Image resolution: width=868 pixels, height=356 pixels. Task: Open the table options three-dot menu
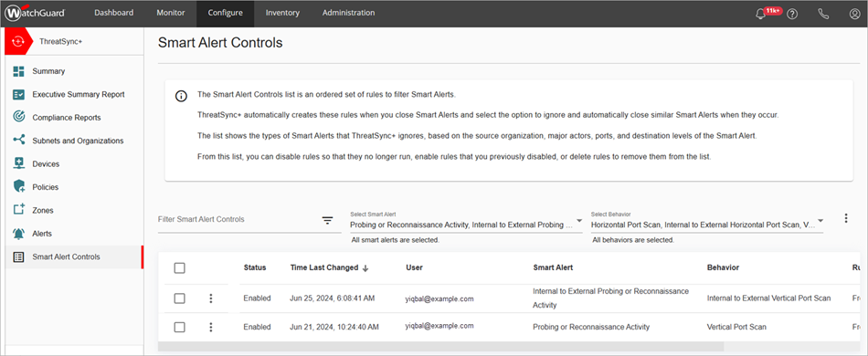pos(846,218)
